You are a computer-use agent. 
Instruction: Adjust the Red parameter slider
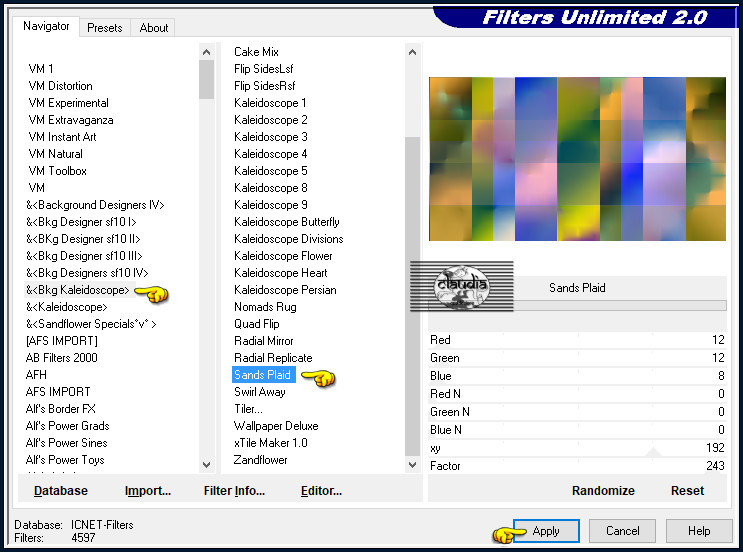577,340
